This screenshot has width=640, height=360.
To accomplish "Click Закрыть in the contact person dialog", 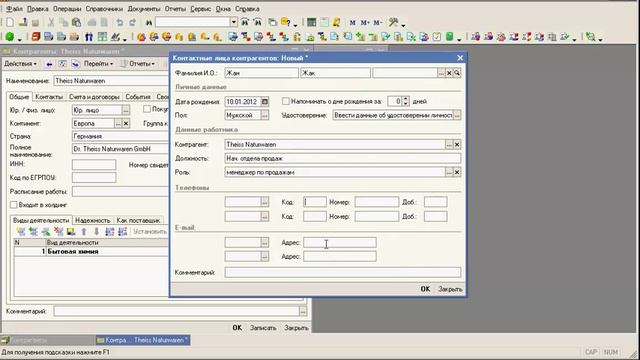I will (450, 289).
